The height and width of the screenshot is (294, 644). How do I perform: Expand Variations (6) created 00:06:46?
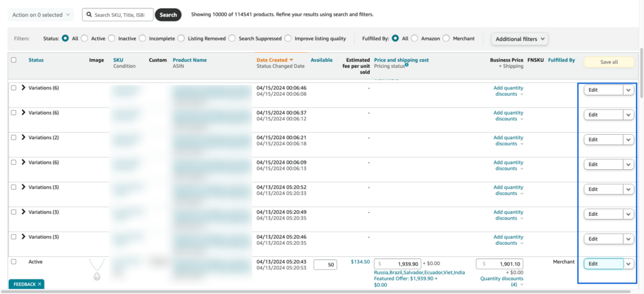(x=23, y=88)
